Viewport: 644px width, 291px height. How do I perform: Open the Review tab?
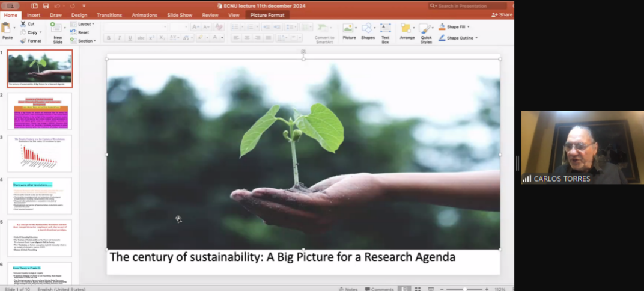(x=210, y=15)
